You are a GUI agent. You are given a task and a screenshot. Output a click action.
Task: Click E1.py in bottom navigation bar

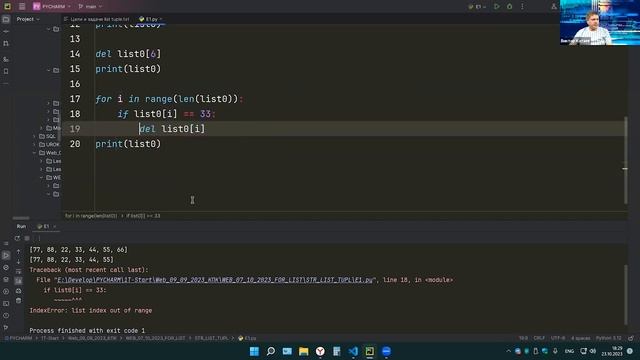247,338
